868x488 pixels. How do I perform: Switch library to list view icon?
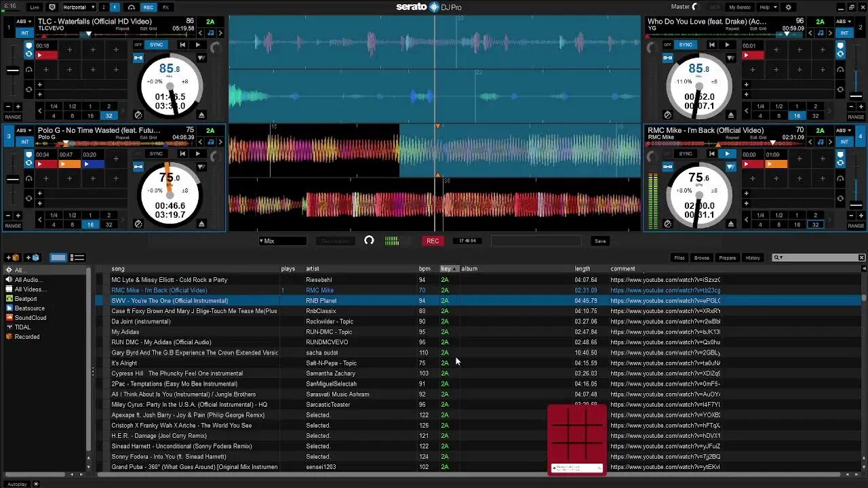click(x=77, y=258)
